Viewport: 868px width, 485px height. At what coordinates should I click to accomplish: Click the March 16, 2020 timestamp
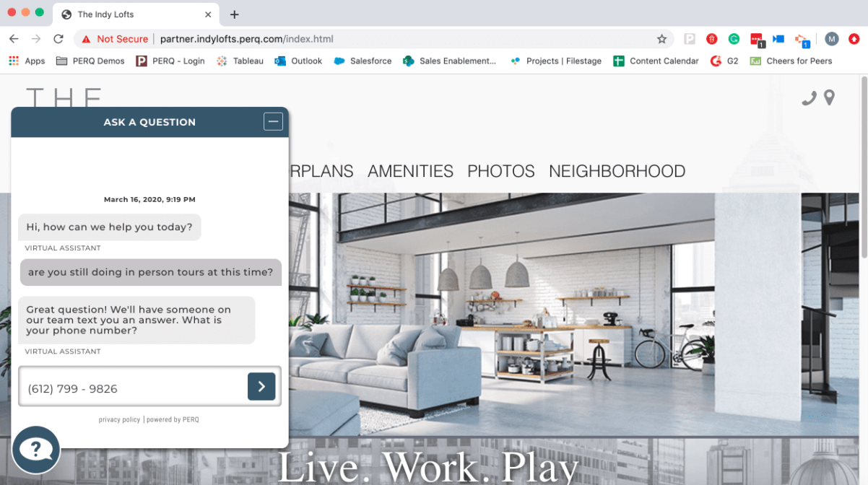tap(149, 199)
